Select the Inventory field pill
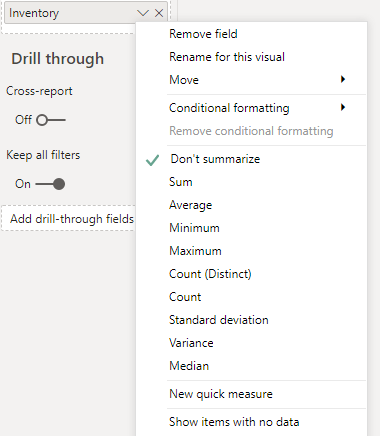Viewport: 380px width, 436px height. tap(86, 13)
